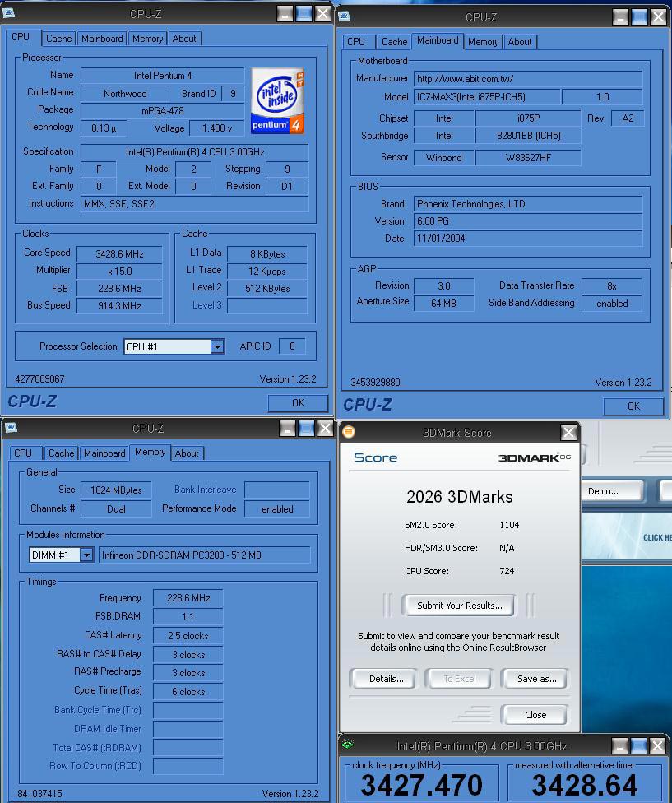Click BIOS Brand Phoenix Technologies, LTD

[528, 204]
